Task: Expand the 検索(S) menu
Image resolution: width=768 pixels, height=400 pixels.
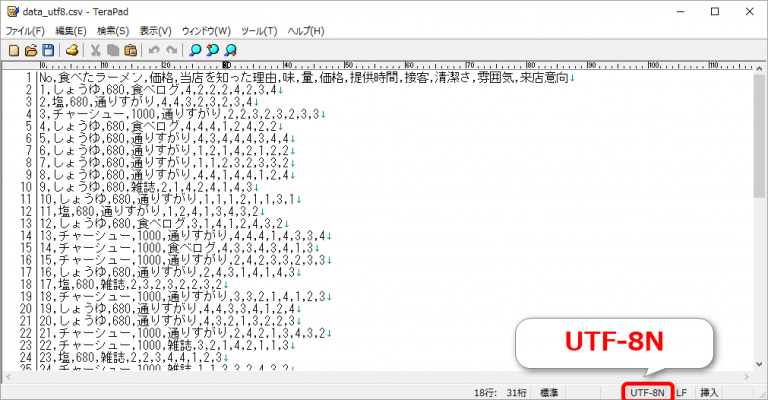Action: pos(113,31)
